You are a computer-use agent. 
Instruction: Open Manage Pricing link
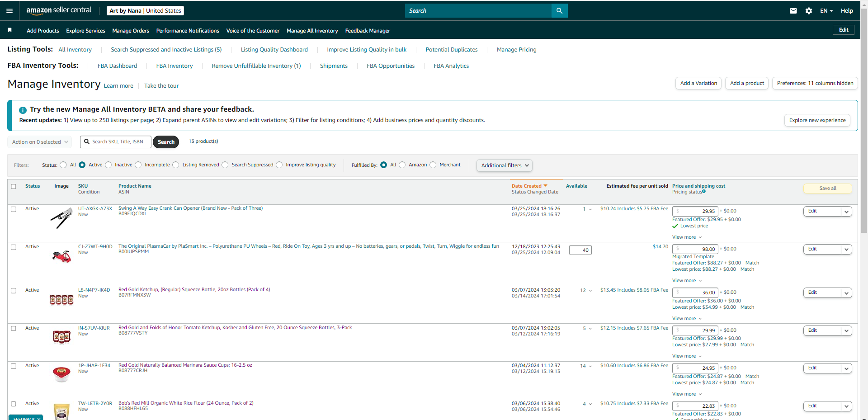point(517,50)
